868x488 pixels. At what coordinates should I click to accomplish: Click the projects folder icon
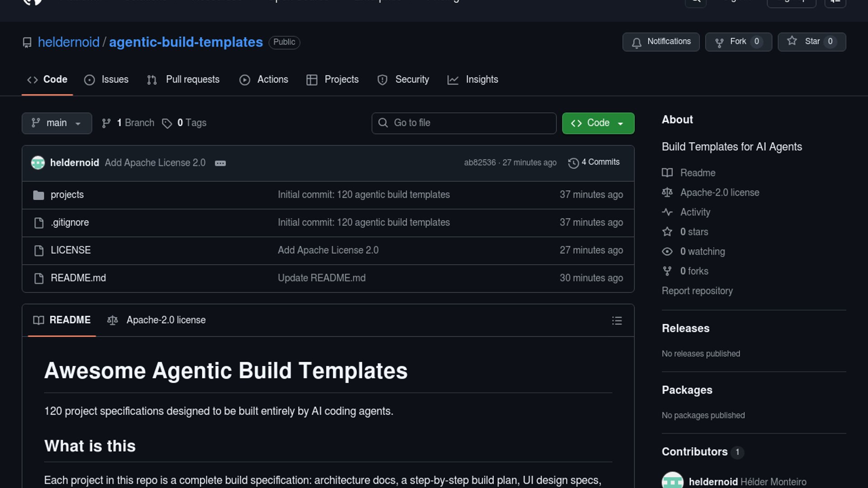(38, 195)
